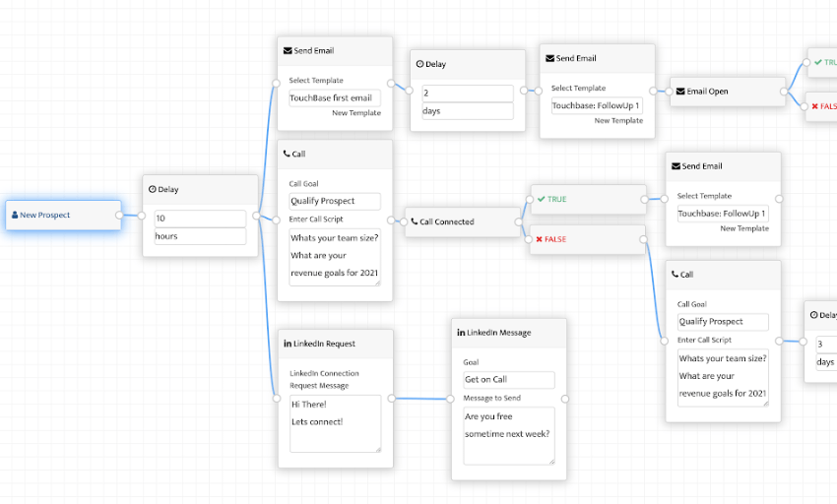Image resolution: width=837 pixels, height=504 pixels.
Task: Select the FALSE branch of Call Connected
Action: pos(588,239)
